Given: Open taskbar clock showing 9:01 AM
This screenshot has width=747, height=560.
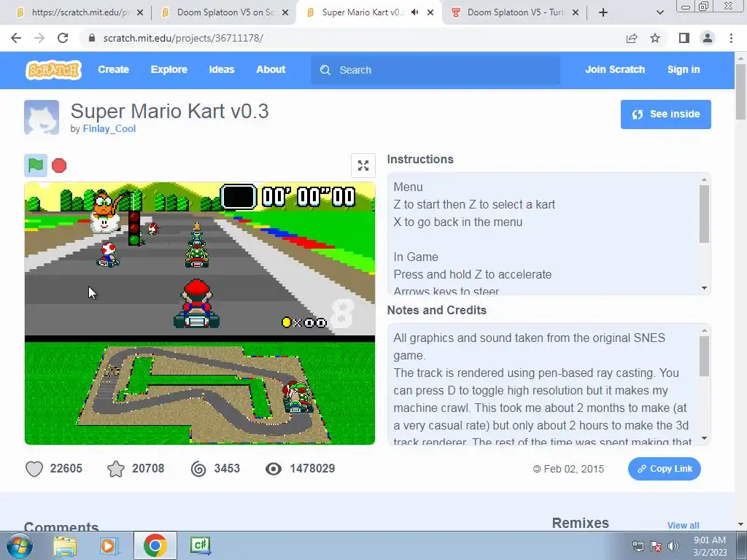Looking at the screenshot, I should [710, 546].
